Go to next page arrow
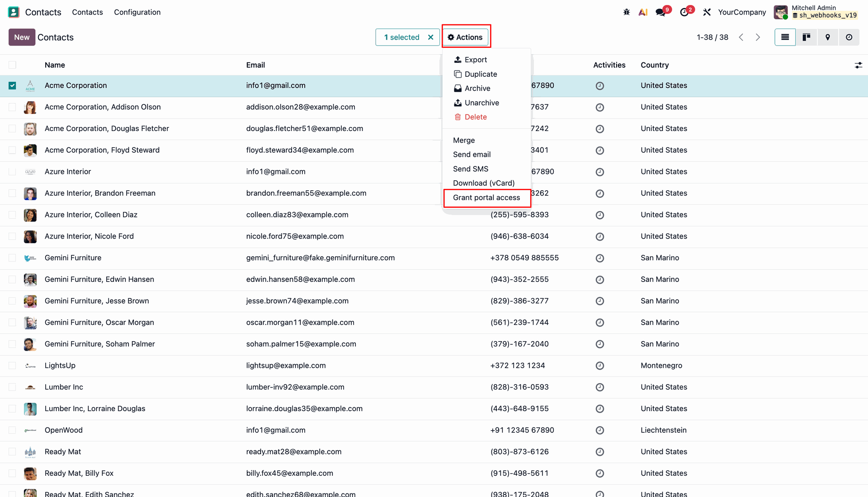This screenshot has height=497, width=868. pos(758,37)
